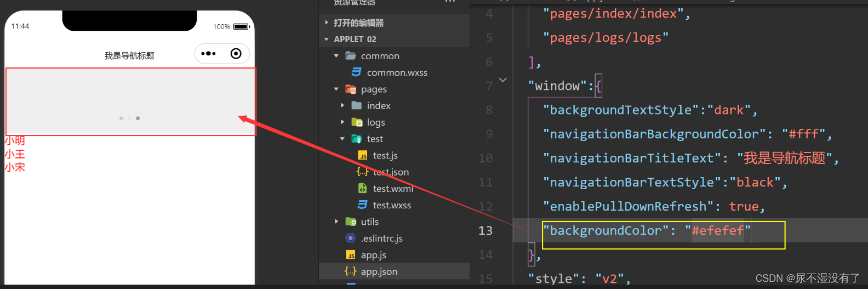
Task: Click the pages folder icon
Action: click(x=351, y=89)
